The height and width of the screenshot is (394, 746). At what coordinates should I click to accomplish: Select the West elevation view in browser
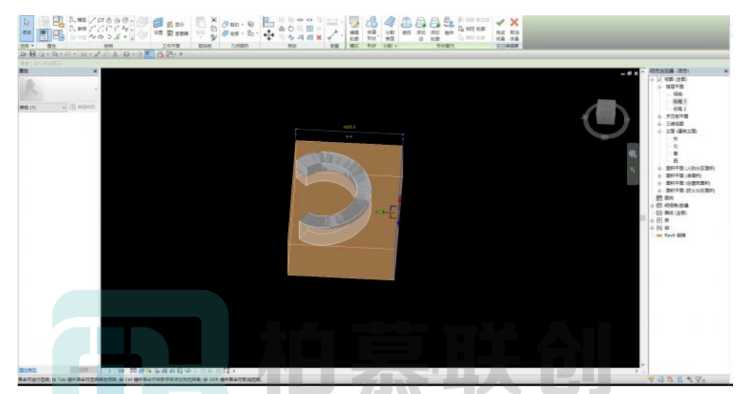pyautogui.click(x=676, y=160)
